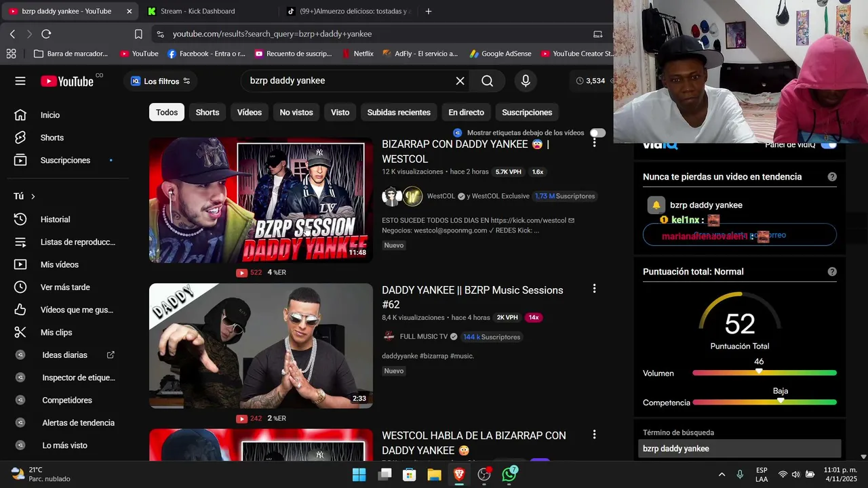This screenshot has height=488, width=868.
Task: Click Término de búsqueda field bzrp daddy yankee
Action: [740, 449]
